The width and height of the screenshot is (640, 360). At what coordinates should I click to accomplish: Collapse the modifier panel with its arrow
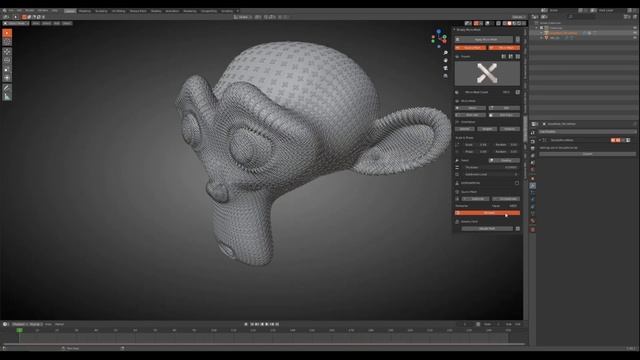(x=540, y=140)
